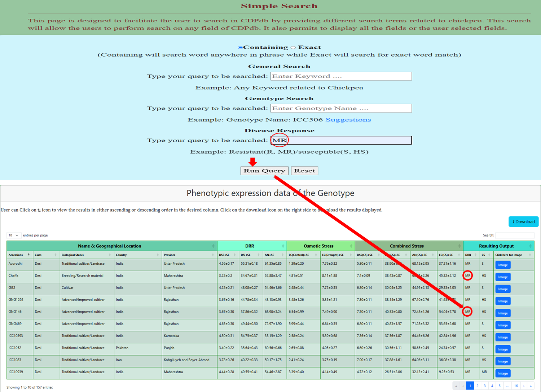Sort by Osmotic Stress group header

[x=351, y=246]
